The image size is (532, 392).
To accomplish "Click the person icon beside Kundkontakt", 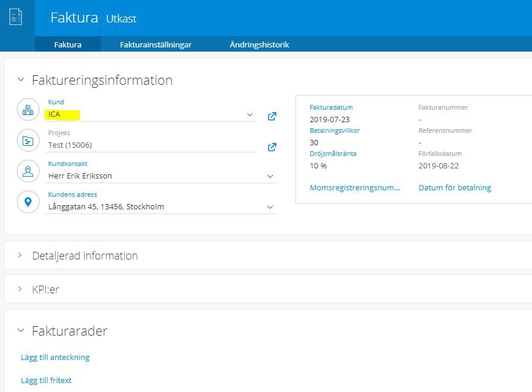I will click(x=28, y=171).
